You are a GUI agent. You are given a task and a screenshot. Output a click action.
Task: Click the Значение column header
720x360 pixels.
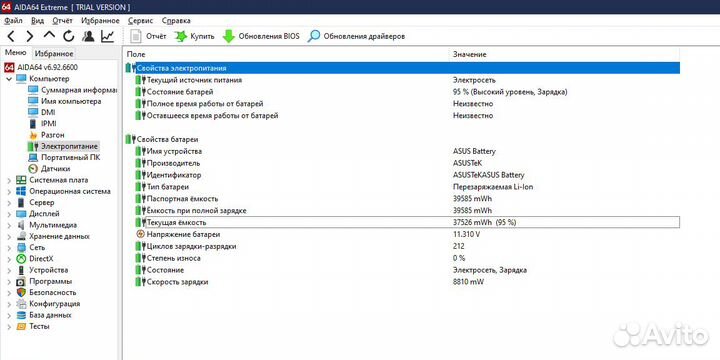click(470, 54)
